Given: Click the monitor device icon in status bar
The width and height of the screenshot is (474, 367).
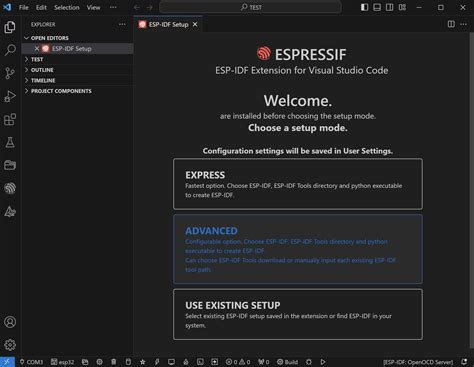Looking at the screenshot, I should 171,362.
